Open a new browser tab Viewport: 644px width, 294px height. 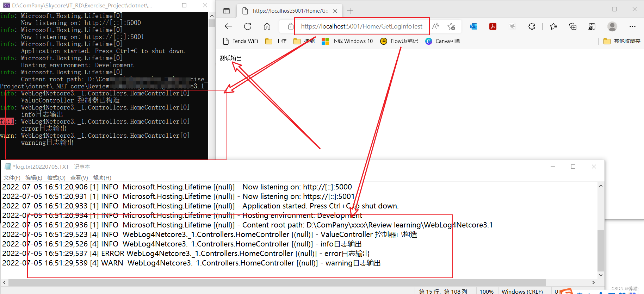pos(350,11)
